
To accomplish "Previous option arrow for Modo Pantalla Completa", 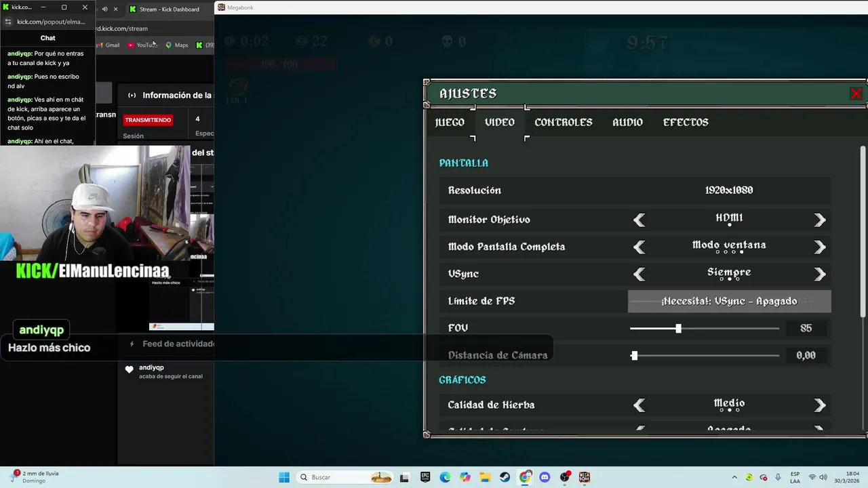I will pyautogui.click(x=639, y=247).
